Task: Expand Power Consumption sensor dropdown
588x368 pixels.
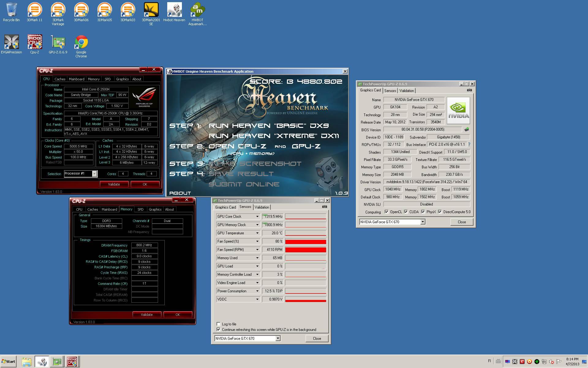Action: 257,291
